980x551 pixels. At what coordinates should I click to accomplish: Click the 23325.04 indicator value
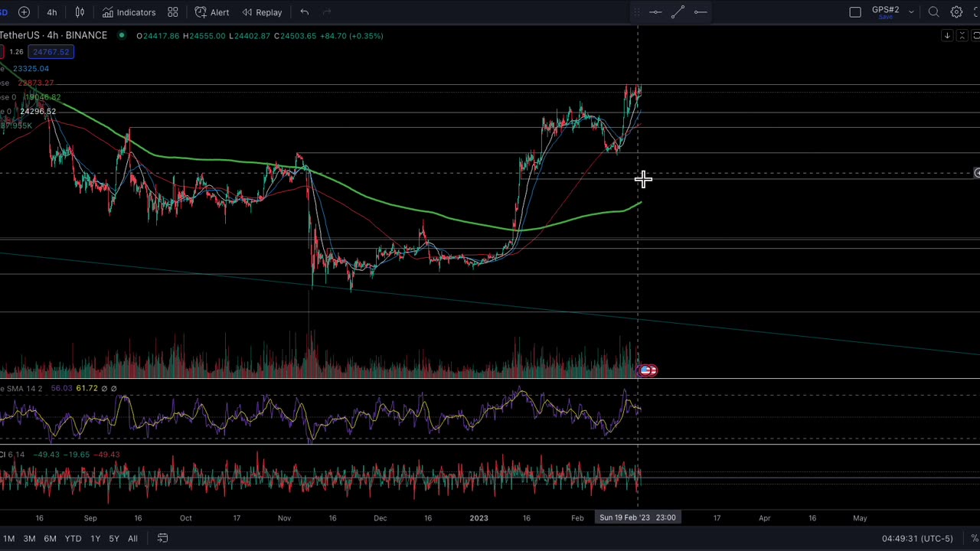click(x=31, y=68)
